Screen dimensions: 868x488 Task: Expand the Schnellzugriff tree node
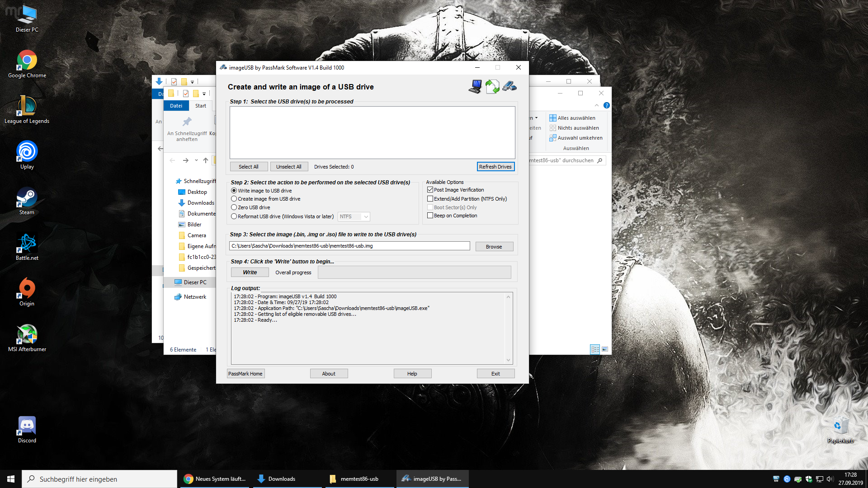click(171, 181)
